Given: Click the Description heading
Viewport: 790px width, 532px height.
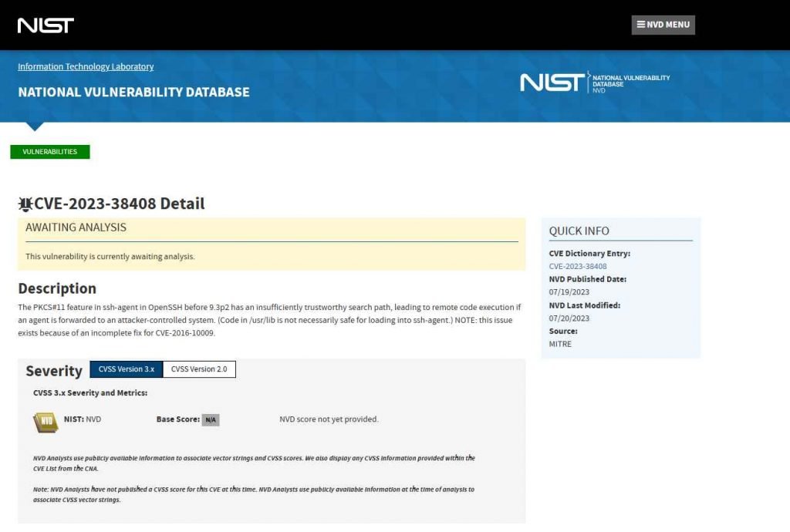Looking at the screenshot, I should coord(57,288).
